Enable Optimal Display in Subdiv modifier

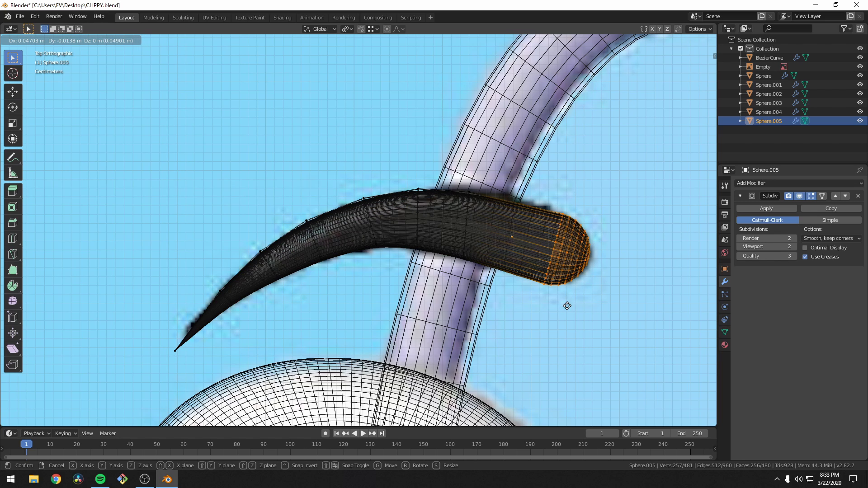click(x=805, y=248)
